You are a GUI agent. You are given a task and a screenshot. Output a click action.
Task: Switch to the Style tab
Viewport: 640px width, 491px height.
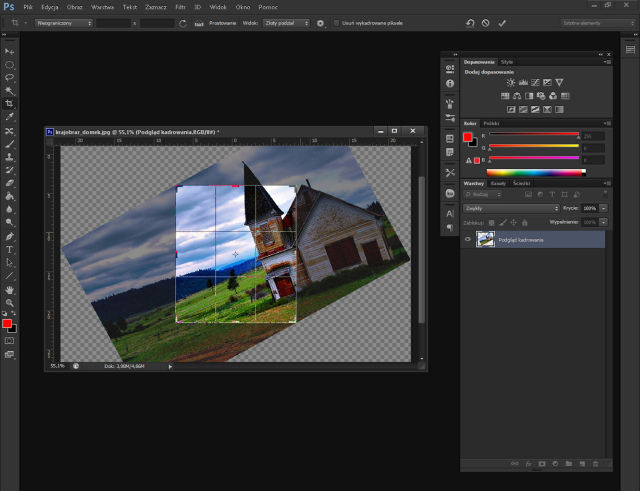click(507, 62)
